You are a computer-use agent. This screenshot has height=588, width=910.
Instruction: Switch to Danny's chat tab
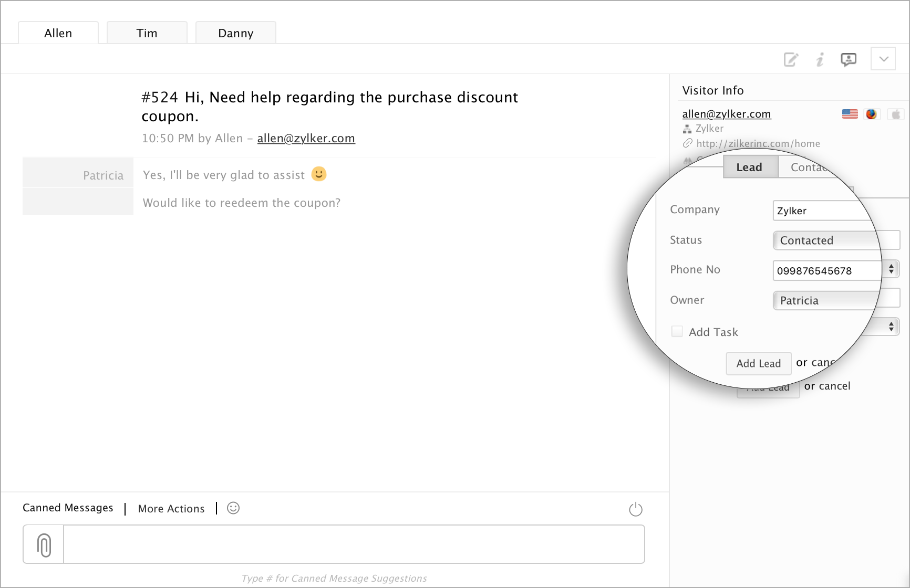pos(236,33)
